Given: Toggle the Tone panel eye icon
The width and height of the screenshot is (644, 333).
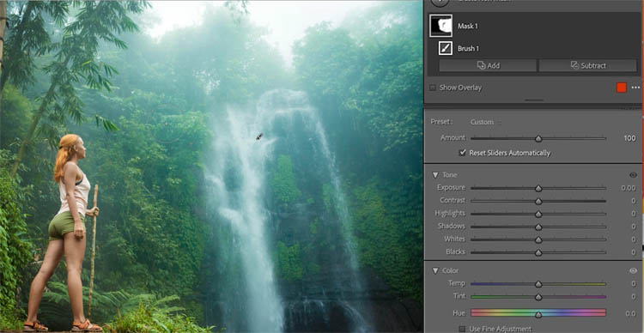Looking at the screenshot, I should coord(633,175).
